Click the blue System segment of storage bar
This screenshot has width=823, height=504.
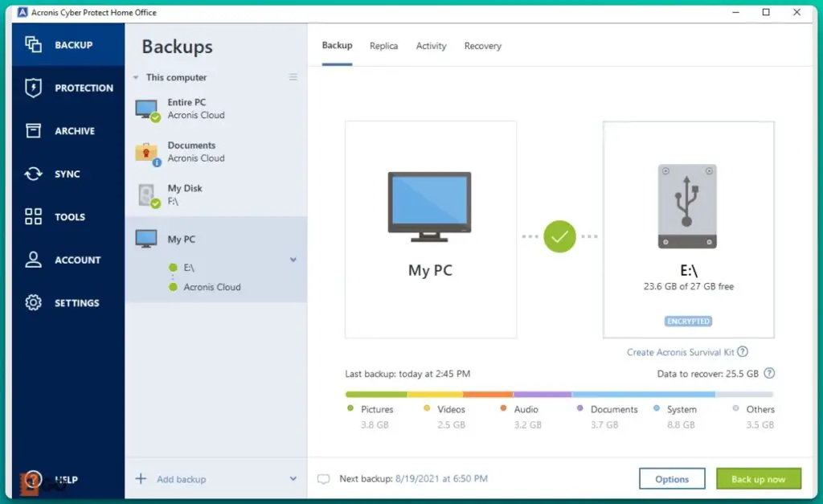643,395
